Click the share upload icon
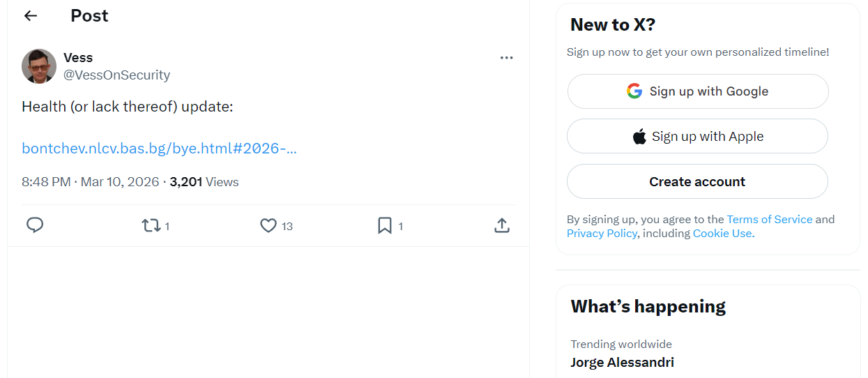The width and height of the screenshot is (868, 378). click(502, 225)
